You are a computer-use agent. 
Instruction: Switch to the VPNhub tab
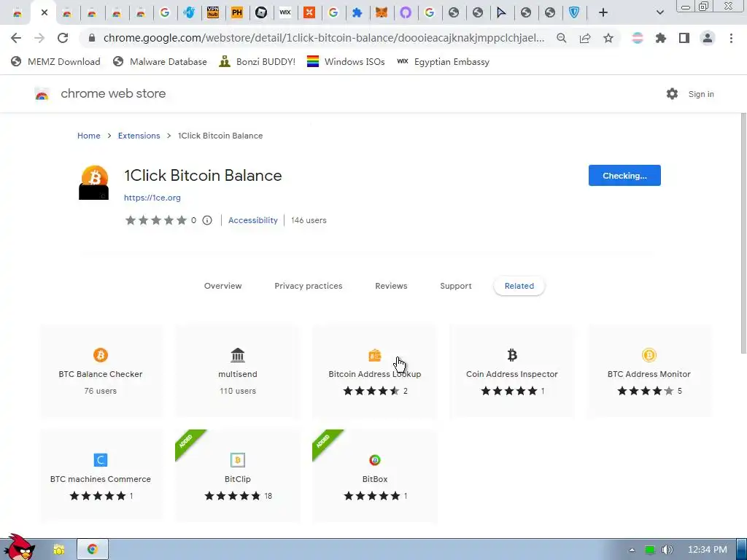[x=213, y=13]
